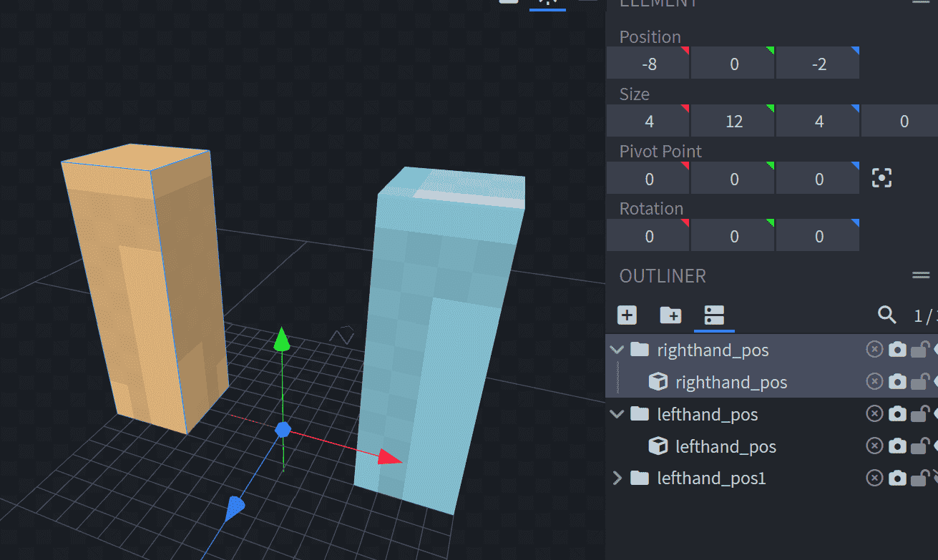Click the Position Z field showing -2
This screenshot has height=560, width=938.
(819, 64)
